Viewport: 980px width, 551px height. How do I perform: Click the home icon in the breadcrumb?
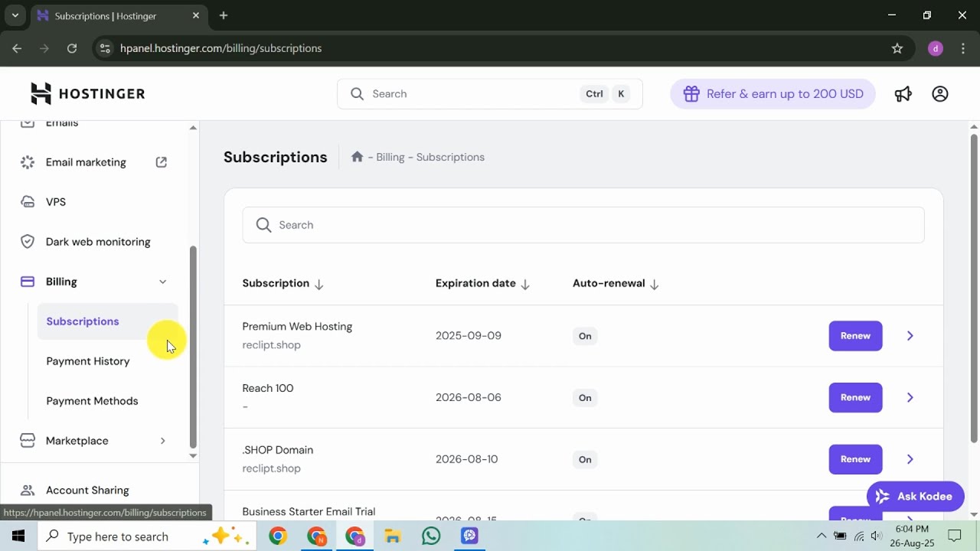coord(357,156)
